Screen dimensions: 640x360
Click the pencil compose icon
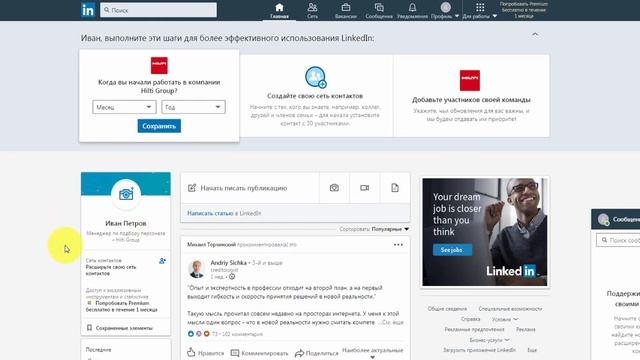tap(192, 188)
